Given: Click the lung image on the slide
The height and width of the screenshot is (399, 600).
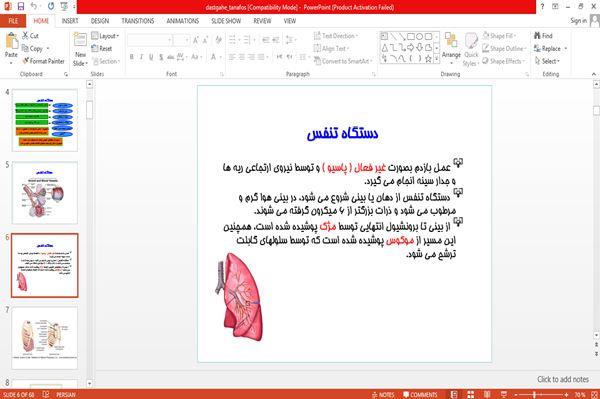Looking at the screenshot, I should tap(240, 297).
